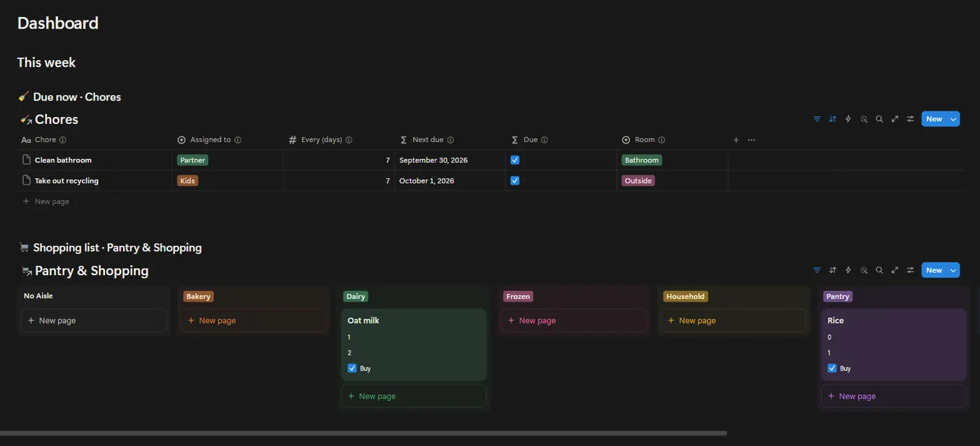Uncheck Due checkbox for Take out recycling
The image size is (980, 446).
point(514,181)
